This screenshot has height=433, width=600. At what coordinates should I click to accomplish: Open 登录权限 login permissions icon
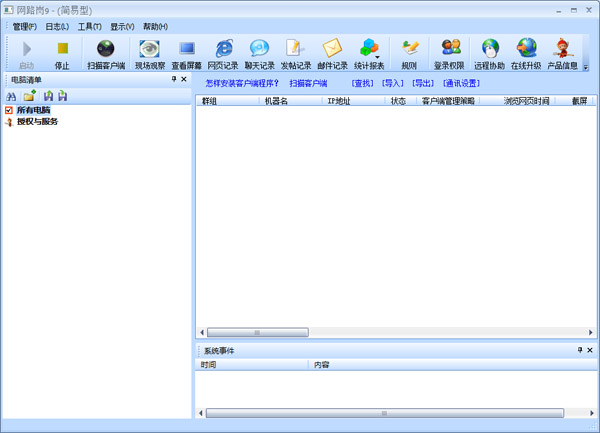451,48
